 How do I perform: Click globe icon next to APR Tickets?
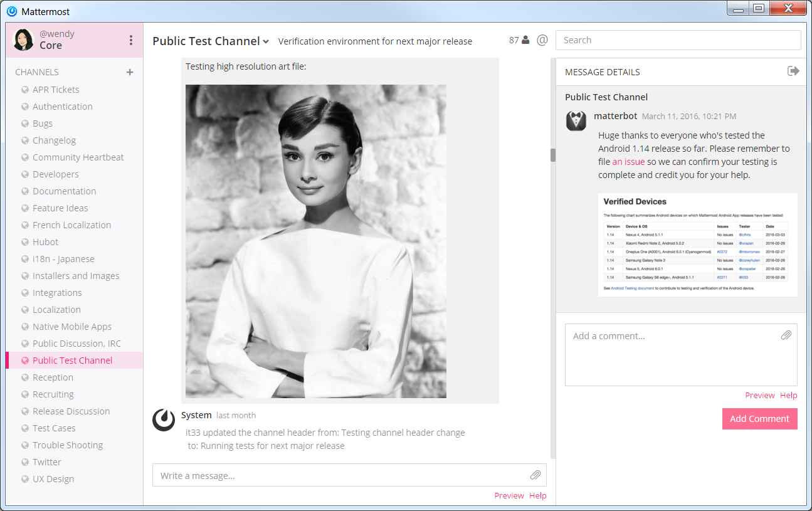[25, 90]
